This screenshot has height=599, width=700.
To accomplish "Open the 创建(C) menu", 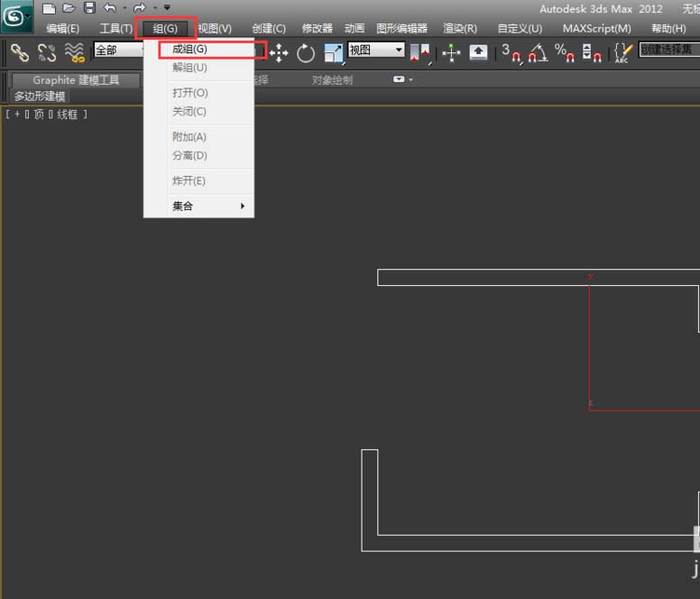I will (x=269, y=29).
